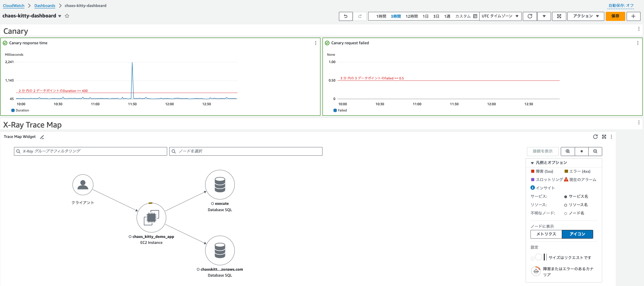Edit the Trace Map Widget title
644x286 pixels.
pyautogui.click(x=42, y=137)
